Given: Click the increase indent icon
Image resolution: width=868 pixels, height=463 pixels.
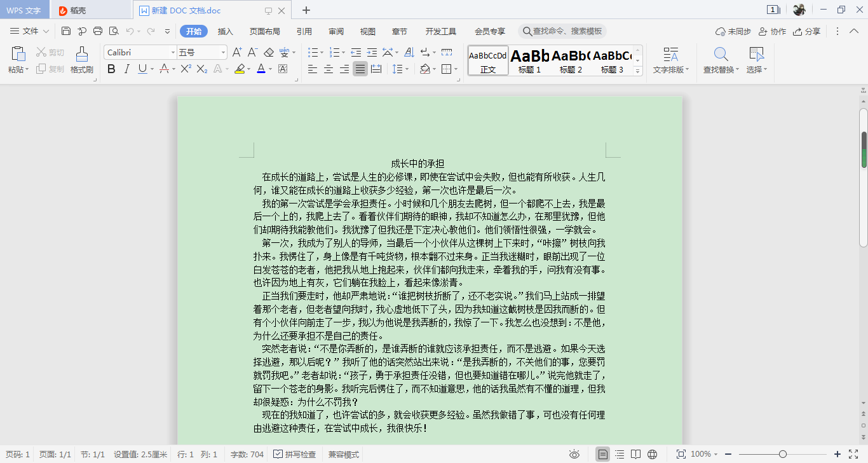Looking at the screenshot, I should coord(372,52).
